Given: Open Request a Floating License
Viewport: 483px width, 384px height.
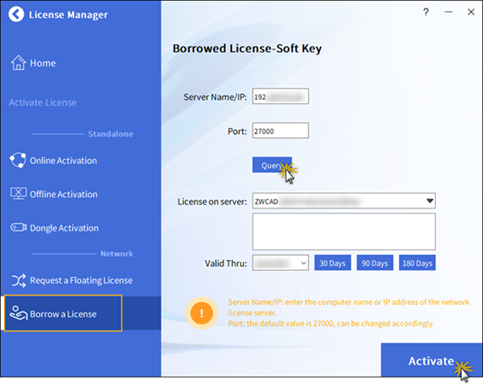Looking at the screenshot, I should coord(81,280).
